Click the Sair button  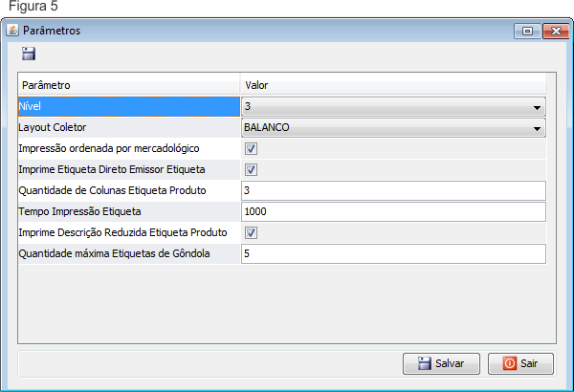(520, 363)
